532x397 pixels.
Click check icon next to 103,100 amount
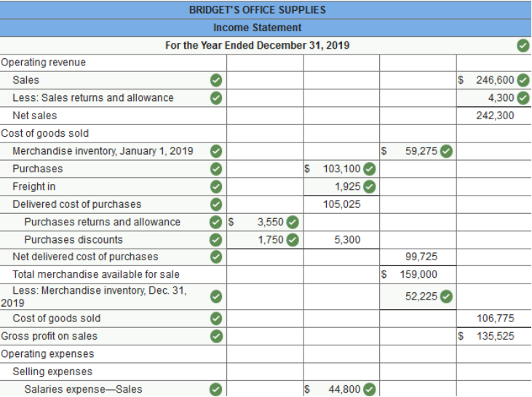tap(370, 169)
